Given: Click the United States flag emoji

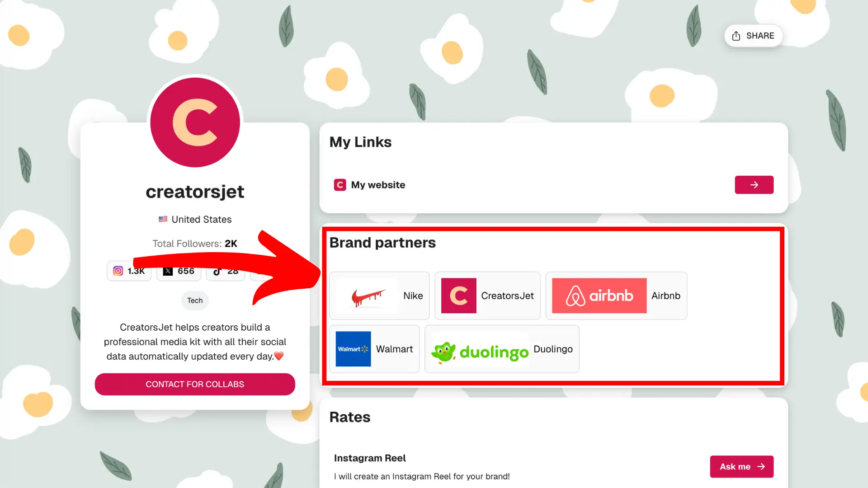Looking at the screenshot, I should point(163,219).
